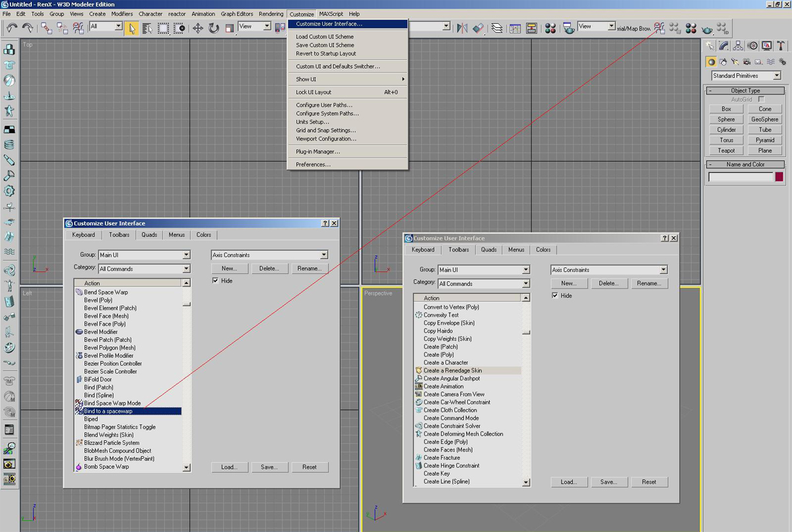Click the Teapot primitive button

pos(726,150)
